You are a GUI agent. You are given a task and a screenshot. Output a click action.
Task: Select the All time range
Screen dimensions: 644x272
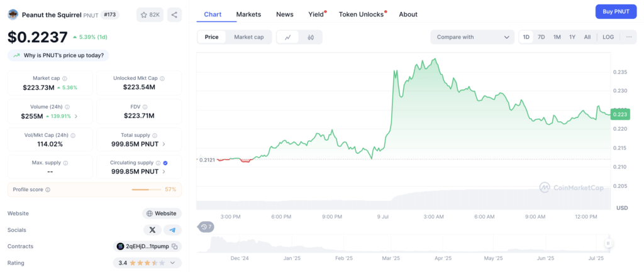point(587,37)
